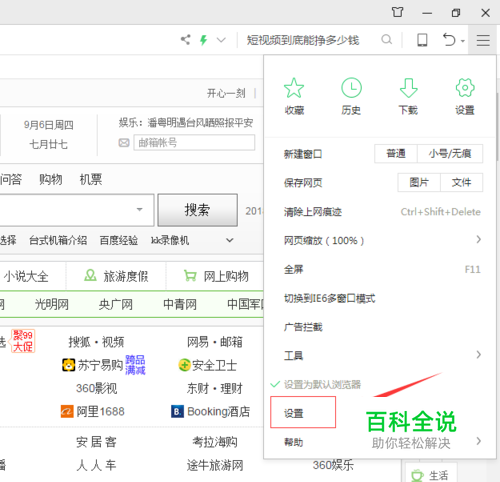Open the 360影视 link
Screen dimensions: 500x482
96,388
